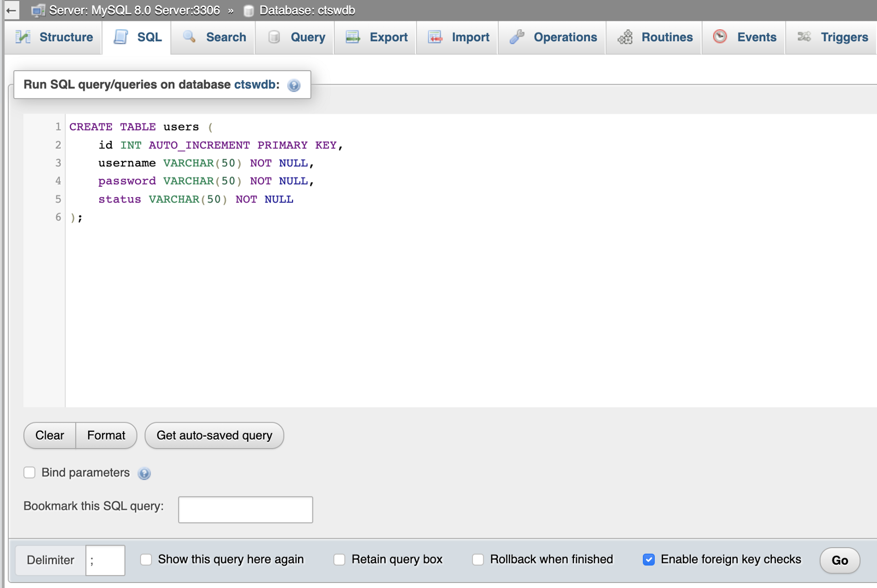Viewport: 877px width, 588px height.
Task: Click the status VARCHAR(50) line
Action: click(196, 199)
